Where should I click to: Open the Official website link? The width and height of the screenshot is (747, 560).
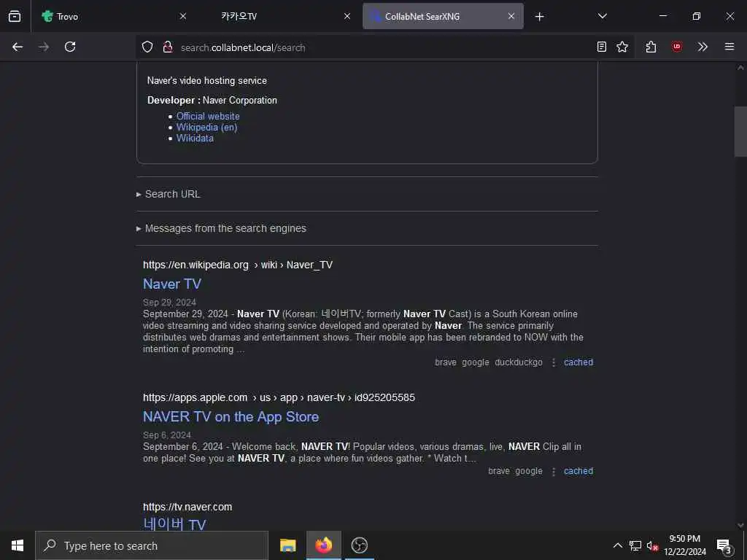point(208,116)
